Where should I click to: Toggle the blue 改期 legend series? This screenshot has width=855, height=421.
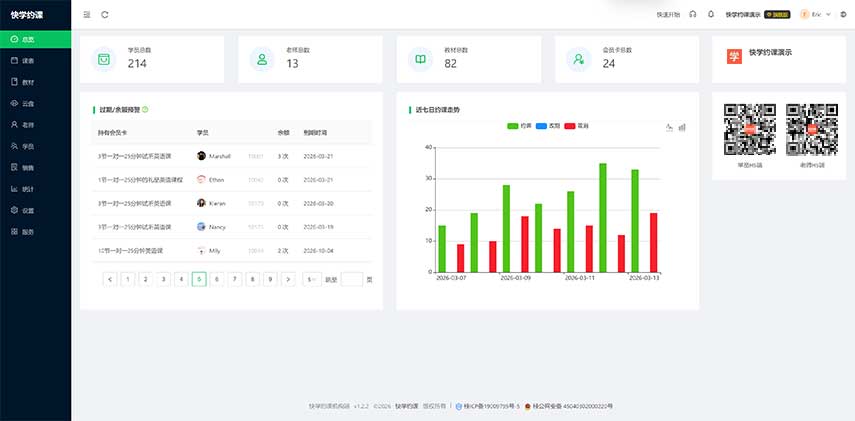548,126
